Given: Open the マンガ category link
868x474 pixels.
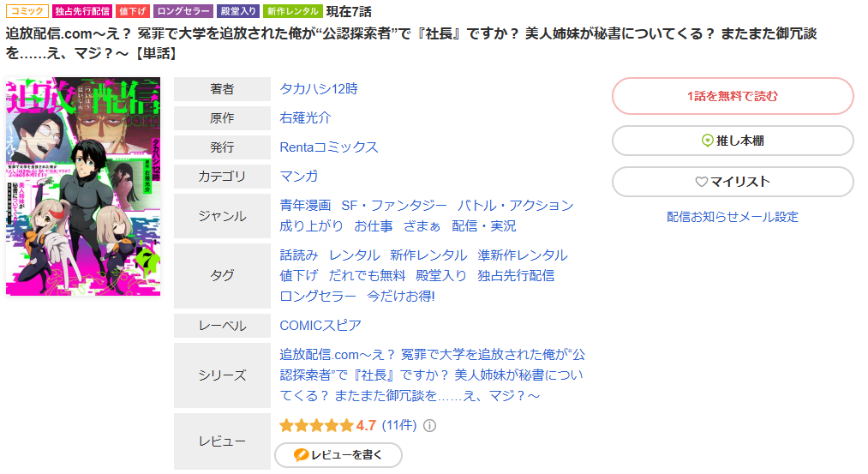Looking at the screenshot, I should 299,176.
